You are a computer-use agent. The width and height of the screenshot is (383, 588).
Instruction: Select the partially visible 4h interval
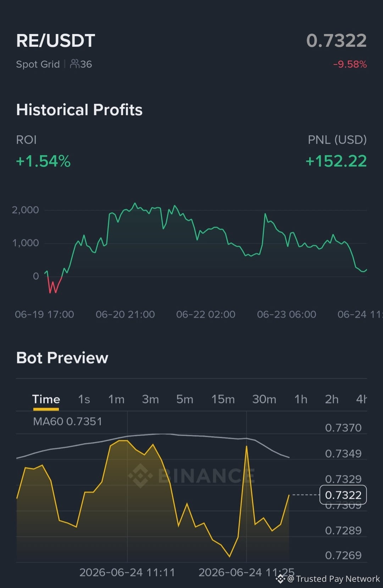361,399
